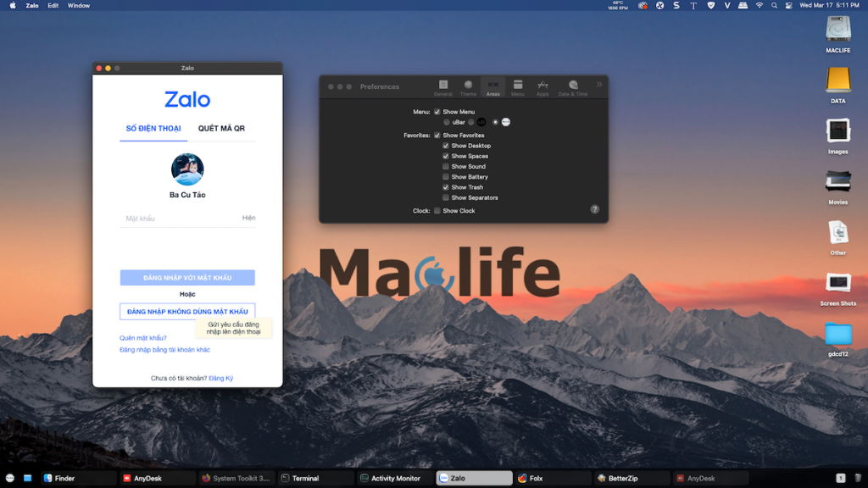Viewport: 868px width, 488px height.
Task: Open the Window menu in the menu bar
Action: point(78,5)
